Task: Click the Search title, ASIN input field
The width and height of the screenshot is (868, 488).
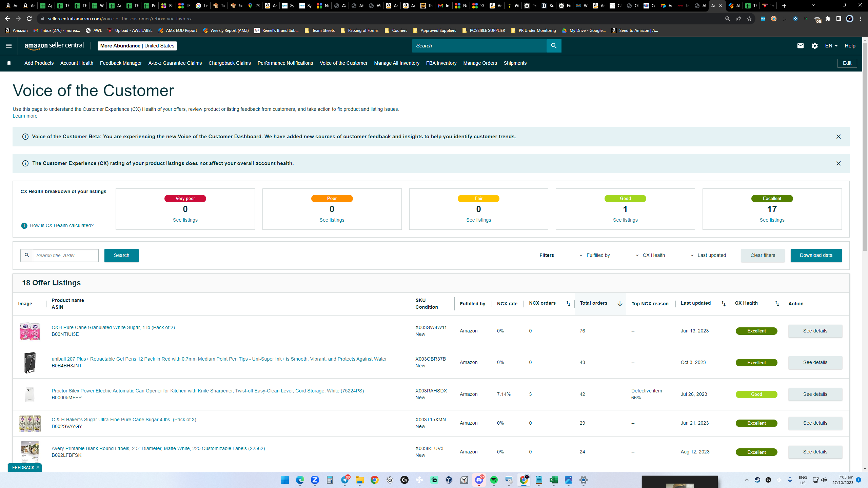Action: tap(66, 255)
